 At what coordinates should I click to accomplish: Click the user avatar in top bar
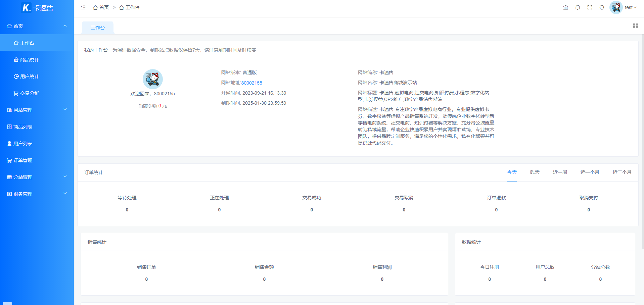click(616, 7)
